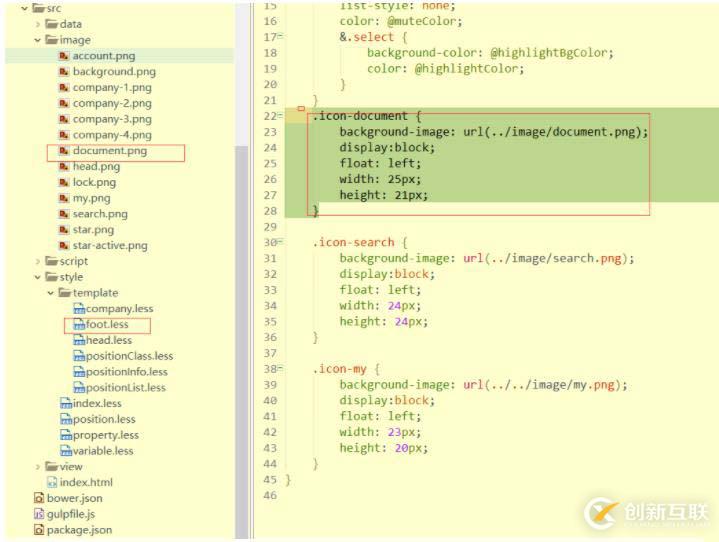Click the property.less stylesheet icon

coord(66,435)
